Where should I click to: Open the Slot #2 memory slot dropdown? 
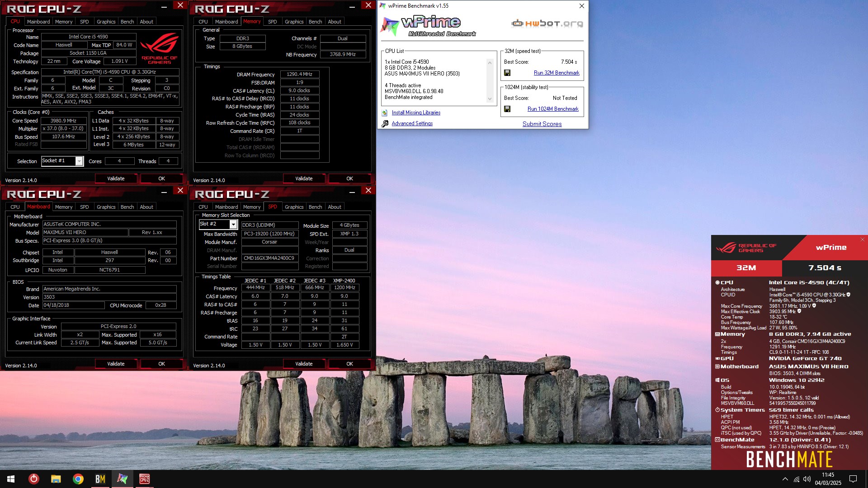233,225
